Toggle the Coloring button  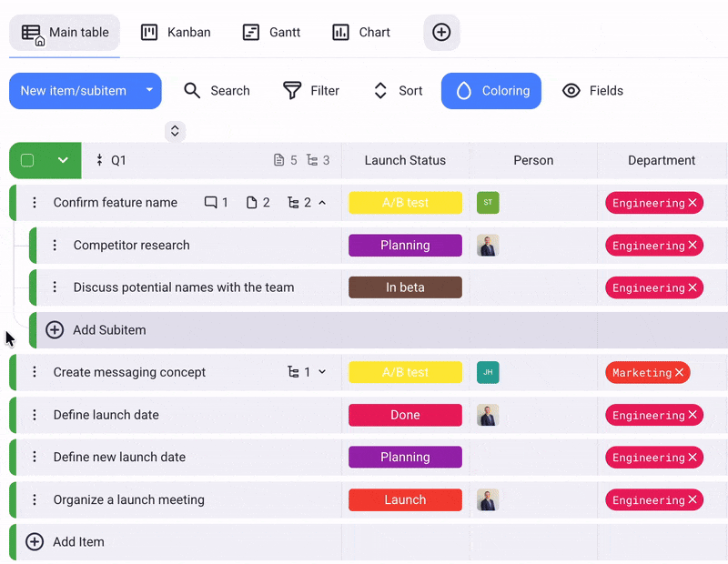(491, 91)
